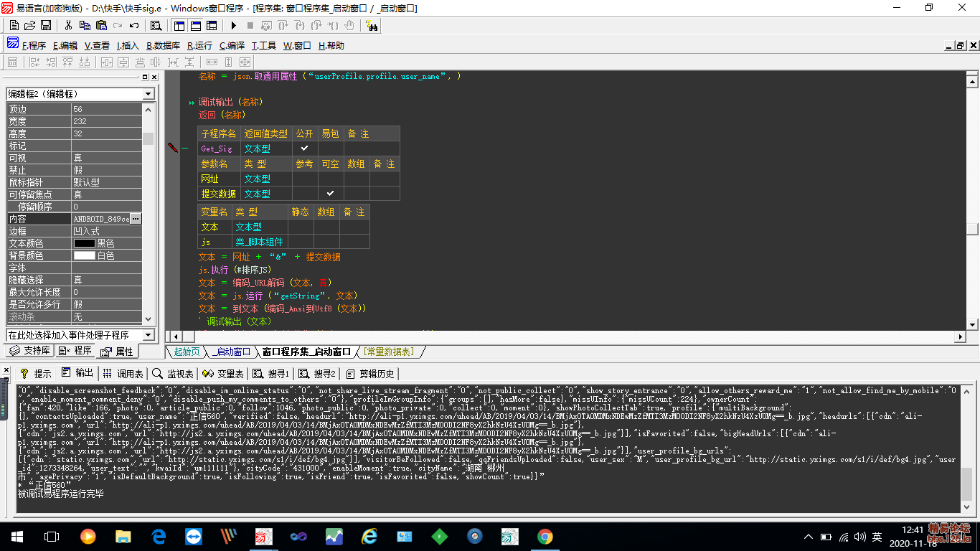Click the Save floppy disk icon
The image size is (980, 551).
coord(46,26)
